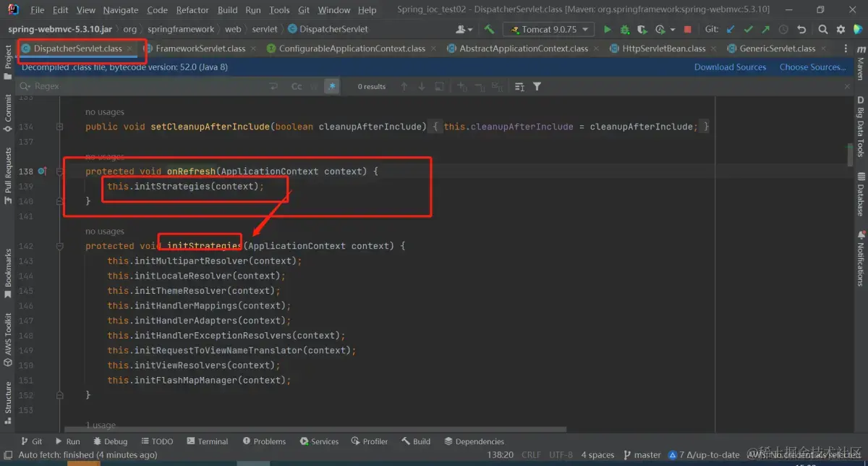Click overrides gutter icon at line 138
The height and width of the screenshot is (466, 868).
[x=42, y=171]
